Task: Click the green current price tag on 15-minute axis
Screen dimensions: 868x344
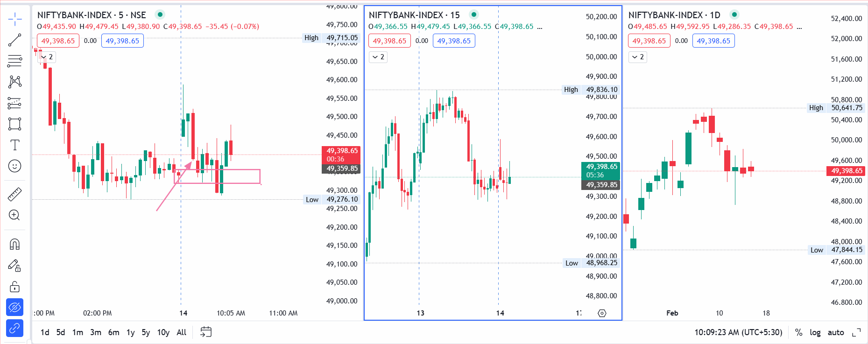Action: pyautogui.click(x=600, y=171)
